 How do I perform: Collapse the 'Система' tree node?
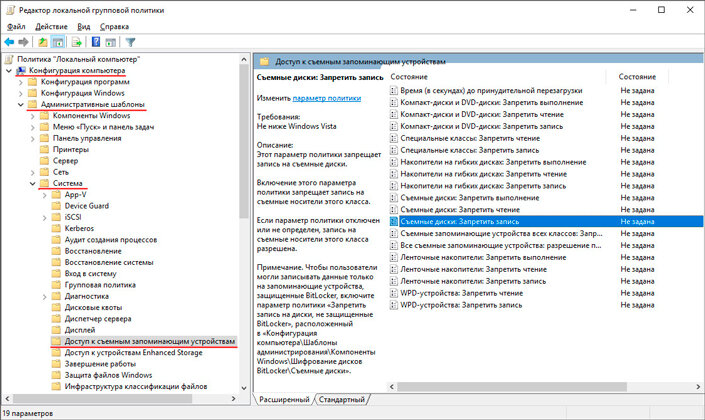pyautogui.click(x=32, y=183)
